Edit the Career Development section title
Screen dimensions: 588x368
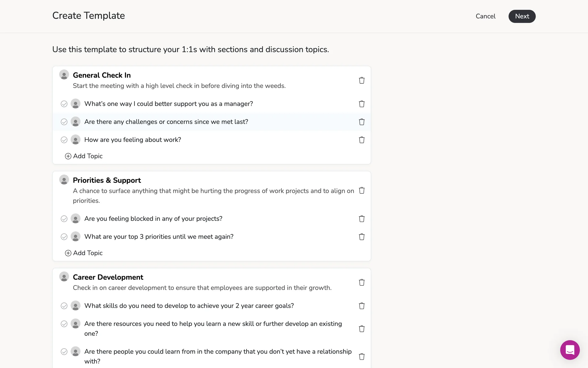(108, 277)
